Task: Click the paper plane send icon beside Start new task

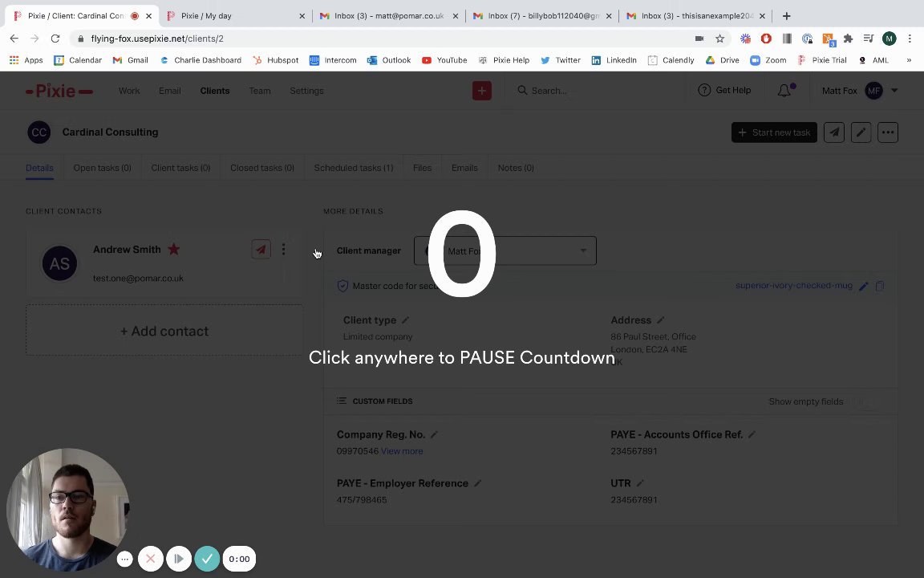Action: pos(834,132)
